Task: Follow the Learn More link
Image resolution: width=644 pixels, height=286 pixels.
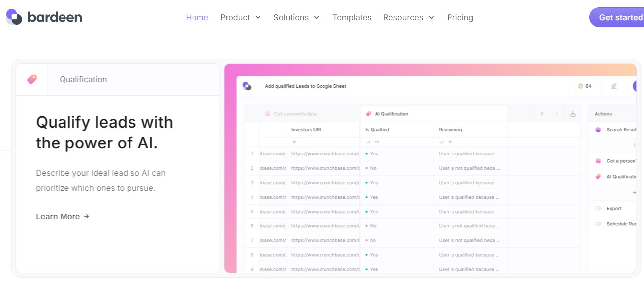Action: 63,216
